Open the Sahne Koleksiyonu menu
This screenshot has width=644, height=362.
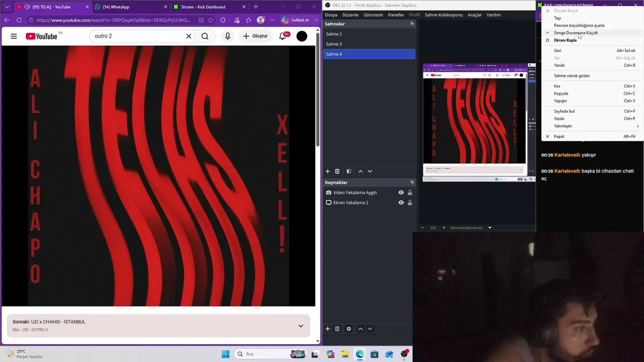444,15
